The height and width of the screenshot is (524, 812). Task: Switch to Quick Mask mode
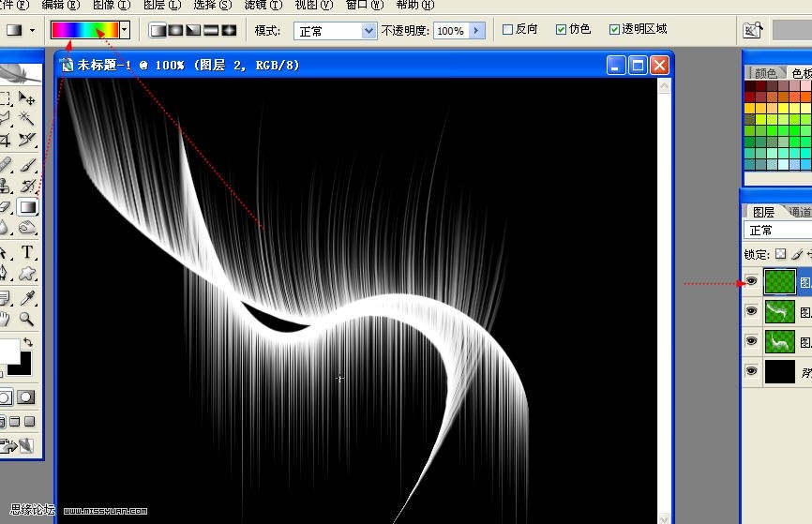pos(25,397)
